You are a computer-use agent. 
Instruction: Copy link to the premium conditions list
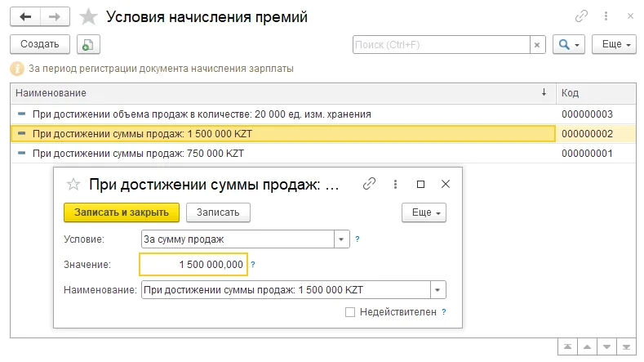[x=581, y=16]
